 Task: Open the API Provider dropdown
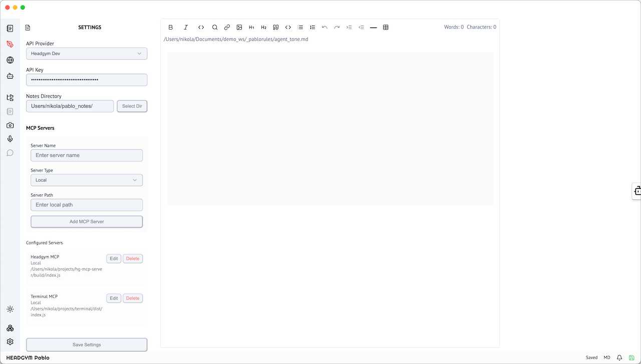pos(87,54)
